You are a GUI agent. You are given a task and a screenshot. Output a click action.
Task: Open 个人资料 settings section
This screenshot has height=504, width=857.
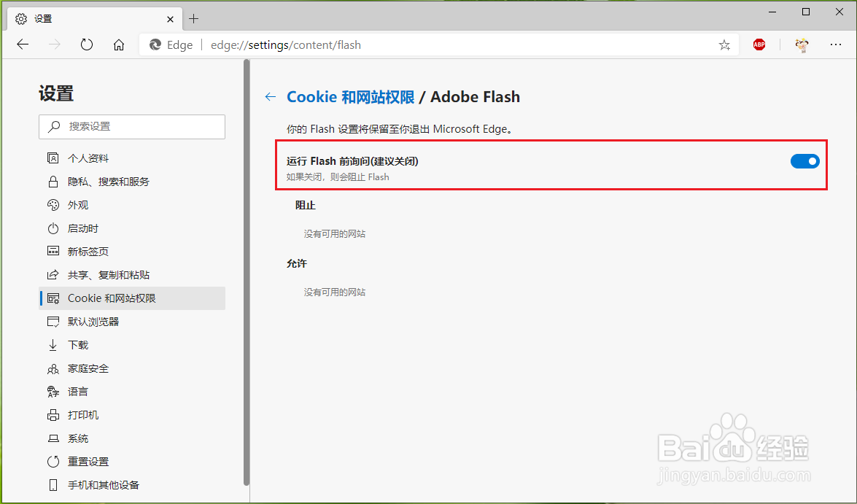coord(132,158)
